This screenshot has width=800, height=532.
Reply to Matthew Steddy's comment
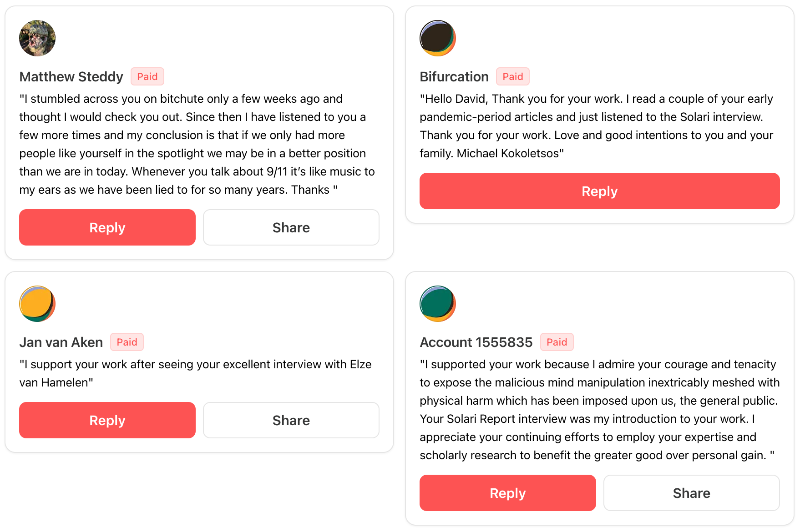(x=107, y=227)
